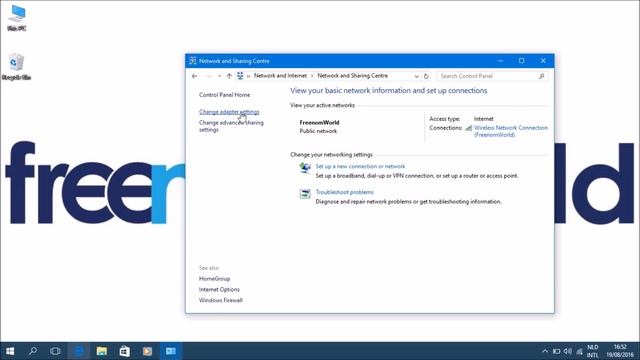Select Network and Internet breadcrumb
Viewport: 640px width, 360px height.
pyautogui.click(x=280, y=76)
